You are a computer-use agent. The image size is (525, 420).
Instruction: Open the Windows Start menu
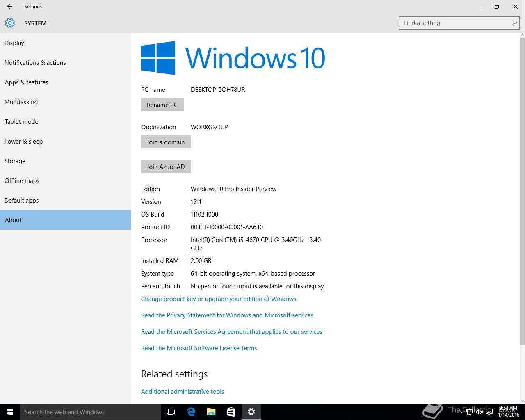pyautogui.click(x=10, y=412)
